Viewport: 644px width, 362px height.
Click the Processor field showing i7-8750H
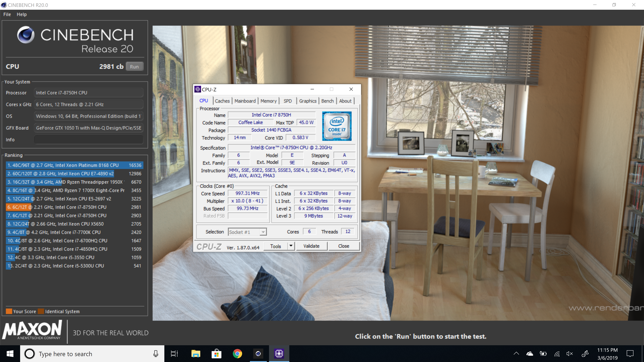coord(89,93)
